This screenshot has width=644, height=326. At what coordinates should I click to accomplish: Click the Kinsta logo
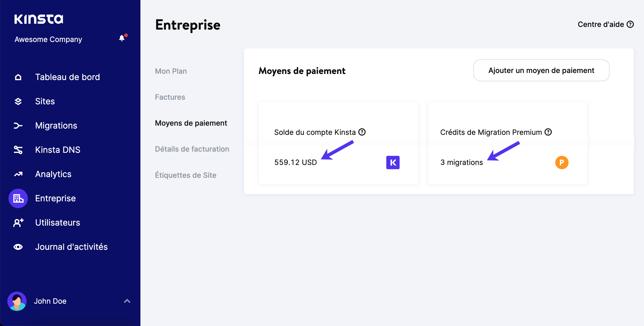[x=39, y=19]
